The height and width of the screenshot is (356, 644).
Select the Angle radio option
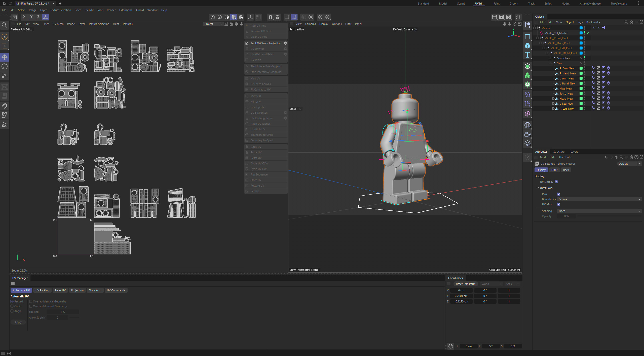pos(12,311)
